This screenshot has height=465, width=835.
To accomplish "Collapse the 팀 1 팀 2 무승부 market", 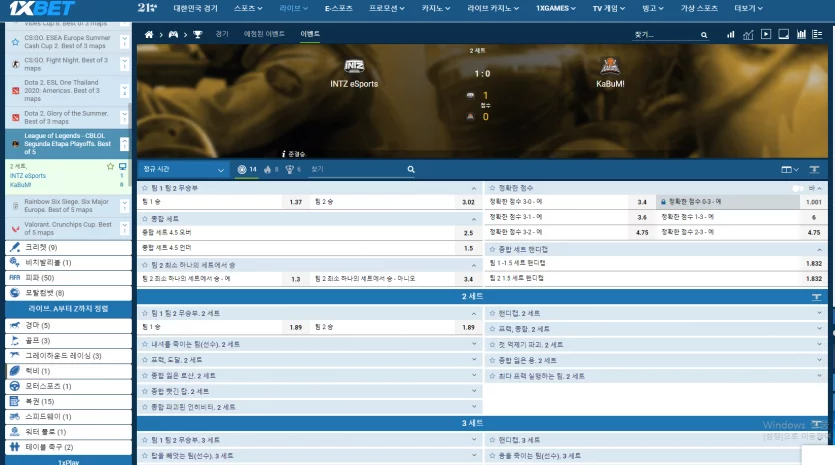I will [474, 188].
